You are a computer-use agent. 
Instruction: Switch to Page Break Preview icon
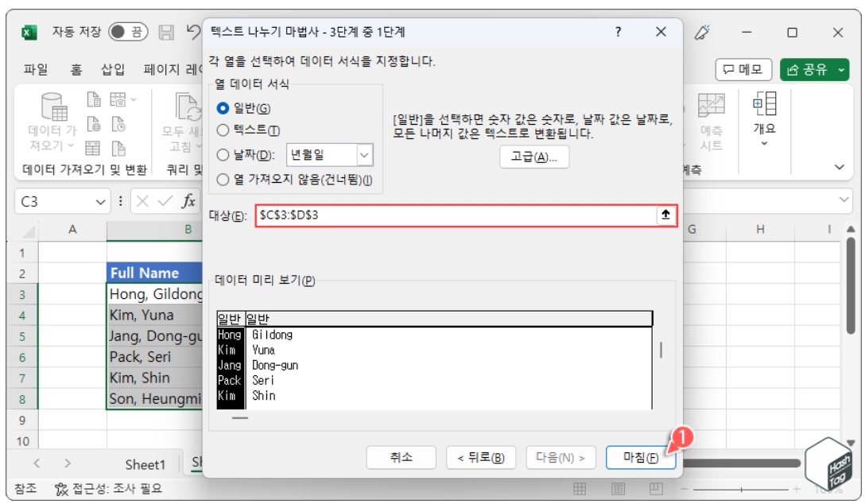point(656,489)
